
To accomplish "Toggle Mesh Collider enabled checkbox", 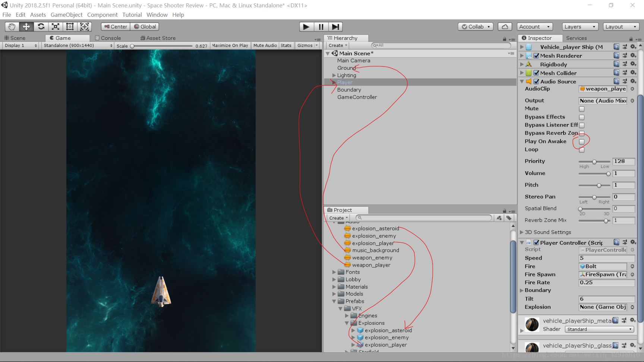I will tap(536, 73).
